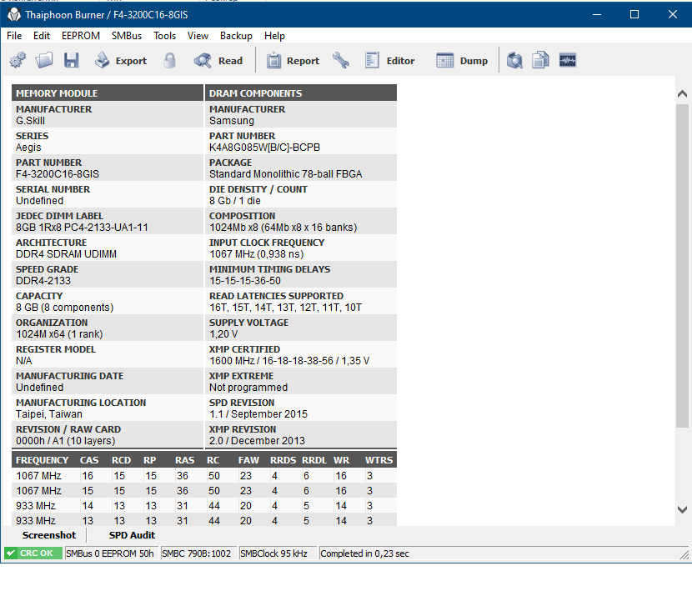
Task: Click the copy documents icon in toolbar
Action: (x=540, y=61)
